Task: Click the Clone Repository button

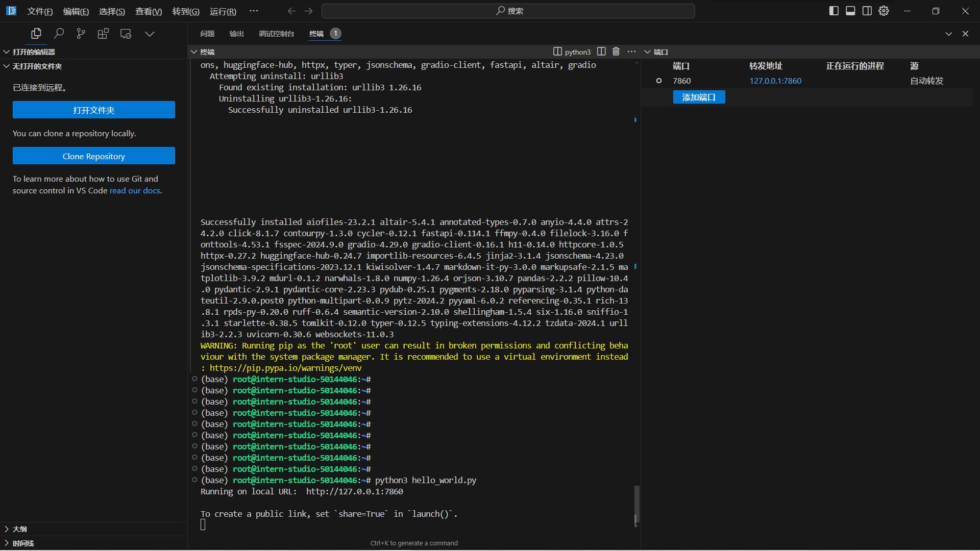Action: click(x=94, y=156)
